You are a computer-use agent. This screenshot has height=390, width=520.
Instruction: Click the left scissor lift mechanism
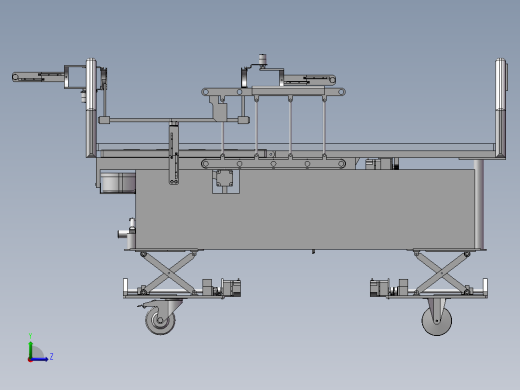[168, 273]
